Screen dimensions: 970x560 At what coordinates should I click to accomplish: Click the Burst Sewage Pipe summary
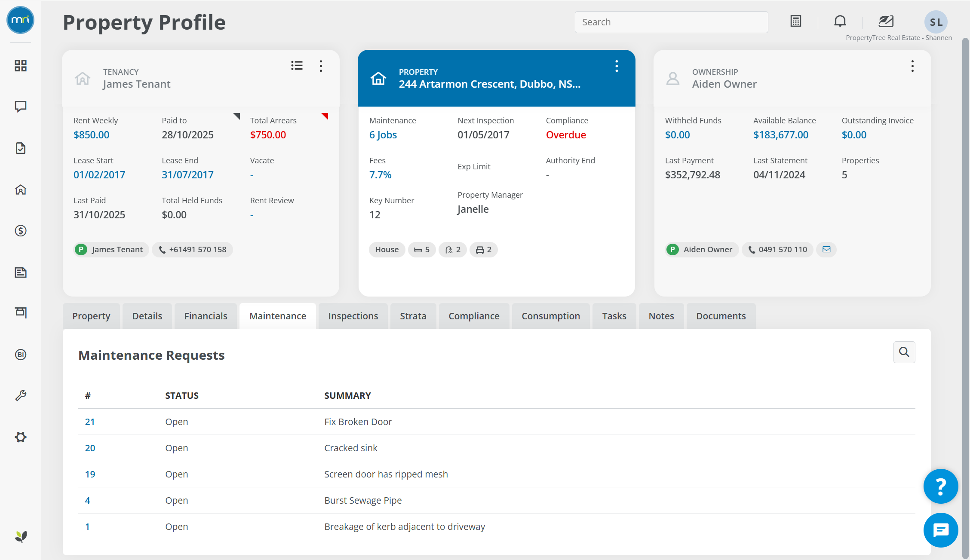coord(363,500)
